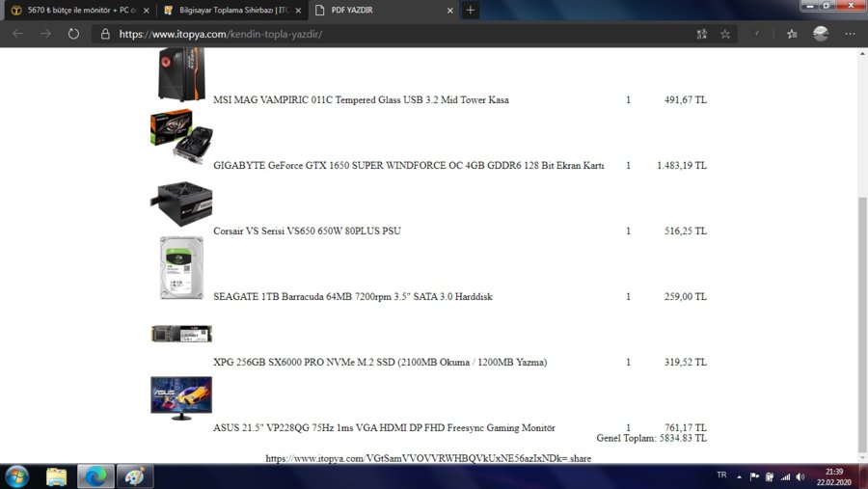Click MSI MAG VAMPIRIC 011C product name
868x489 pixels.
[x=361, y=99]
